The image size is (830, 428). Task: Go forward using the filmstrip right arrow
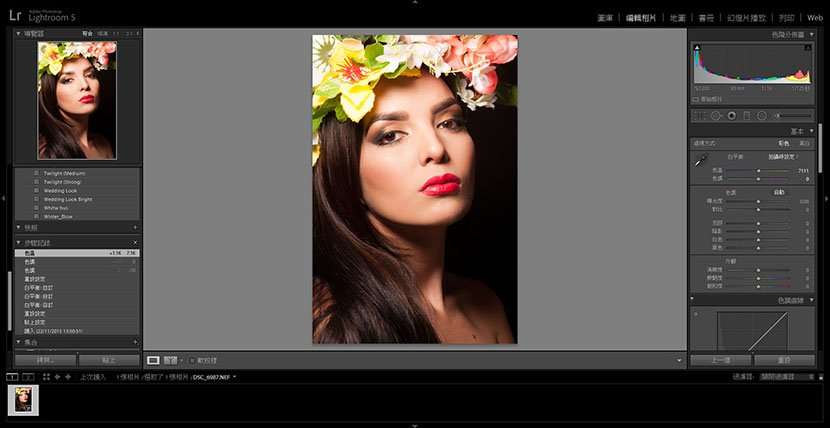pyautogui.click(x=68, y=377)
